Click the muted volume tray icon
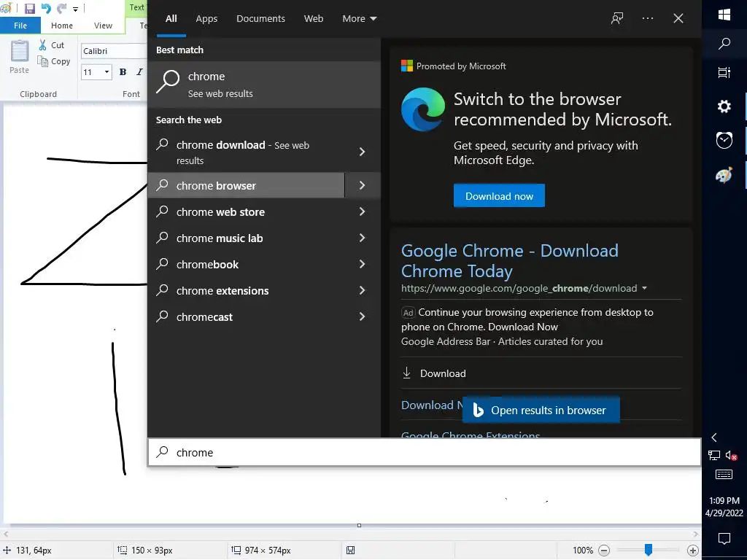 coord(731,455)
